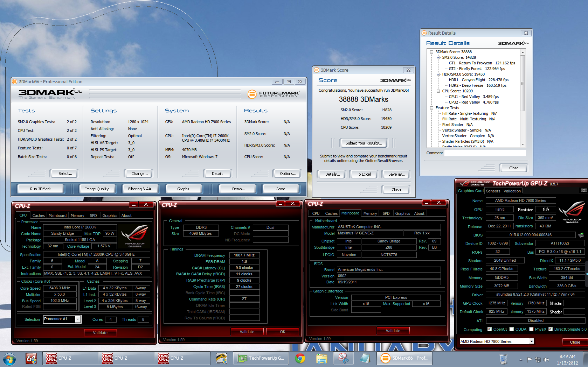Click the Graphs... button in 3DMark06

185,189
